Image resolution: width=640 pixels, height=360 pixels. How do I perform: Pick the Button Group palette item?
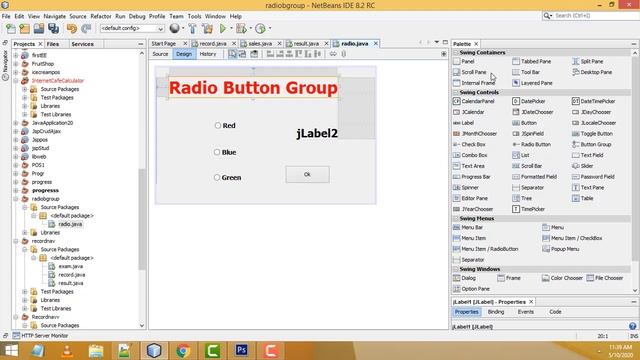[x=591, y=144]
